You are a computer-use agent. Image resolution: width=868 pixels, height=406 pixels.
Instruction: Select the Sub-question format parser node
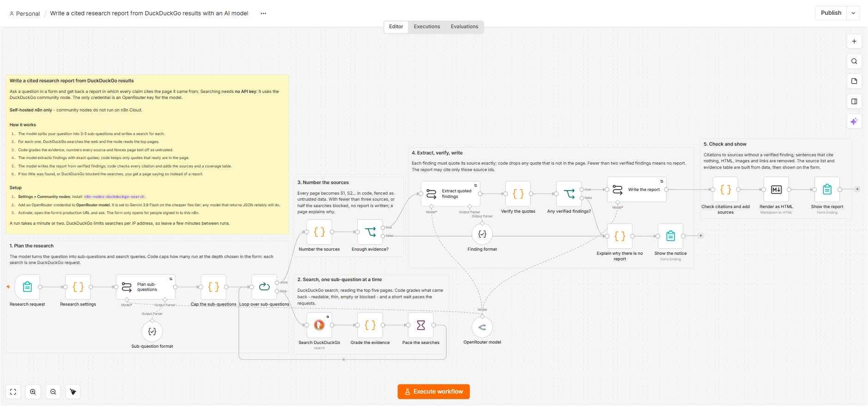click(152, 331)
